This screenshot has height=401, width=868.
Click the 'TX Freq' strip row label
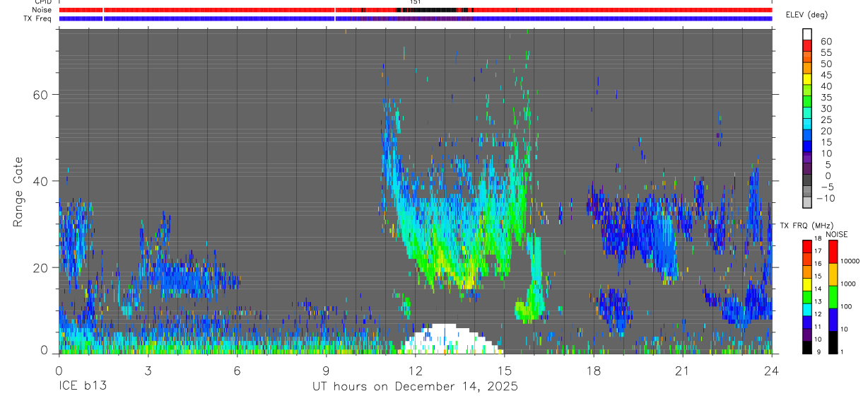[x=37, y=18]
